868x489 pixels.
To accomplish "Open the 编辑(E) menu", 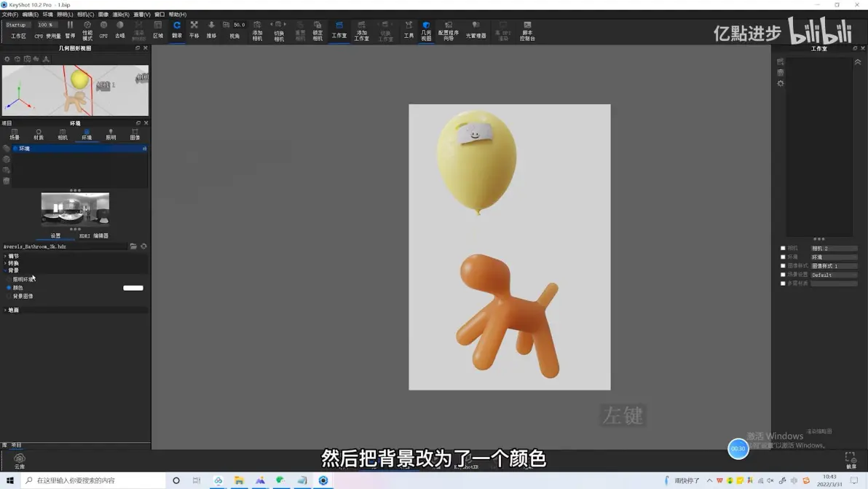I will coord(30,15).
